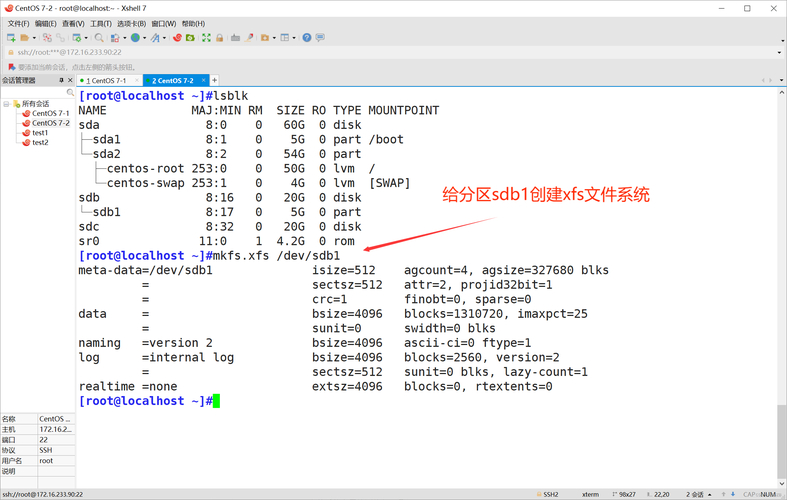Click the 172.16.2... host value cell
This screenshot has width=787, height=500.
tap(56, 430)
